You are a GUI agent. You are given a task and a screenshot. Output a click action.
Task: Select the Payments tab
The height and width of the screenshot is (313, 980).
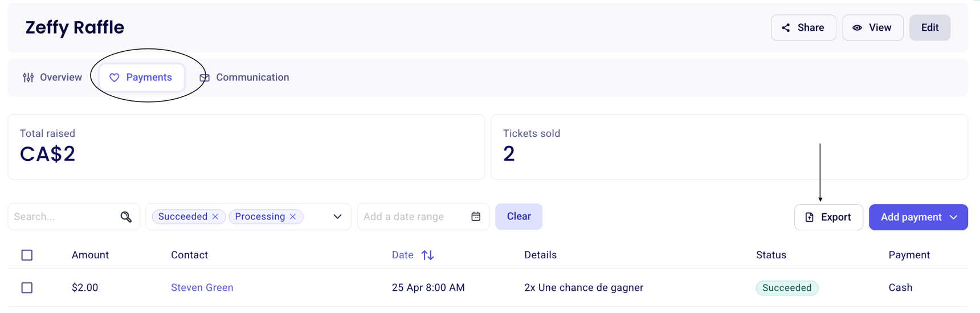coord(141,78)
